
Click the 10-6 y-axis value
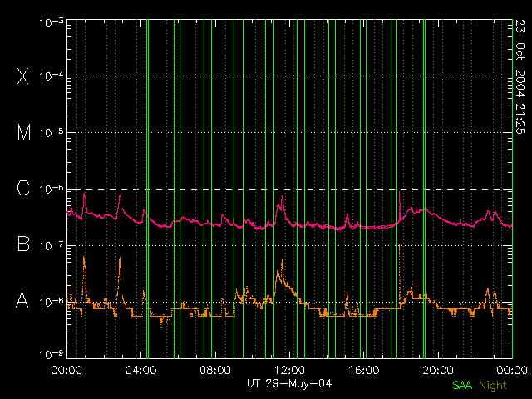tap(52, 189)
